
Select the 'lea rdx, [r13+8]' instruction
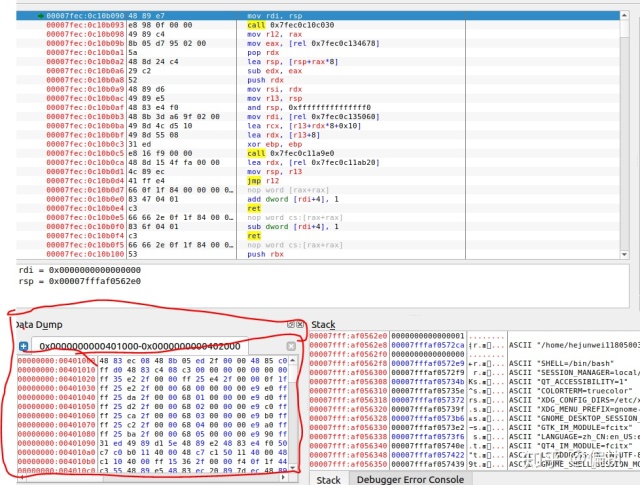pyautogui.click(x=318, y=135)
